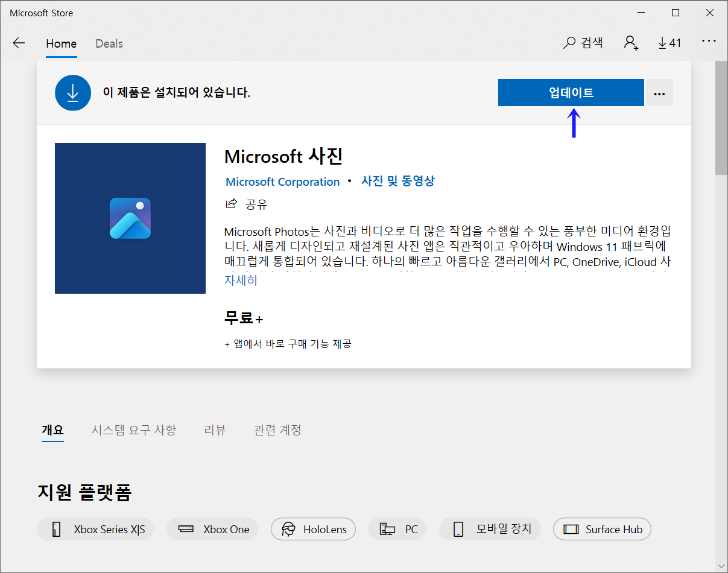728x573 pixels.
Task: Click the HoloLens platform chip
Action: [x=313, y=529]
